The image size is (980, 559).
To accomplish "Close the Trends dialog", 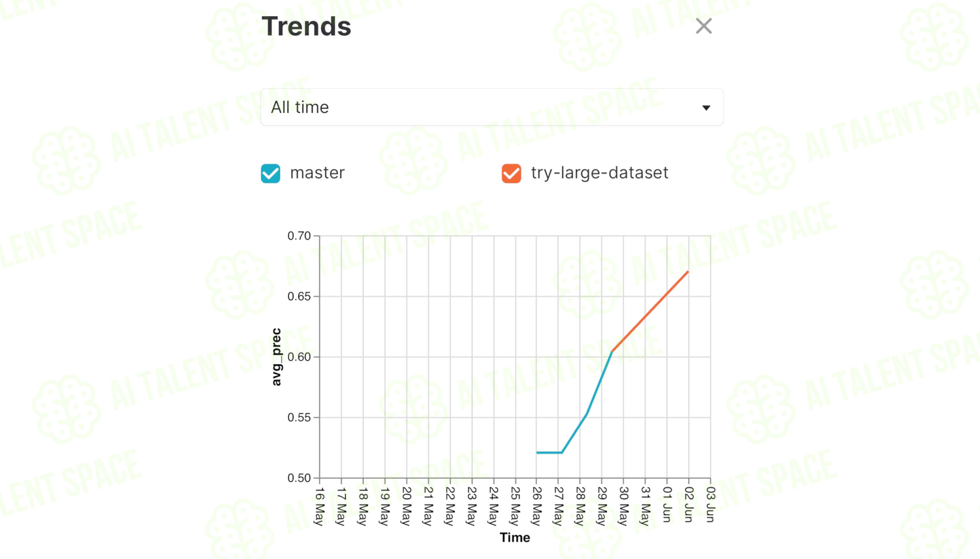I will pyautogui.click(x=703, y=26).
